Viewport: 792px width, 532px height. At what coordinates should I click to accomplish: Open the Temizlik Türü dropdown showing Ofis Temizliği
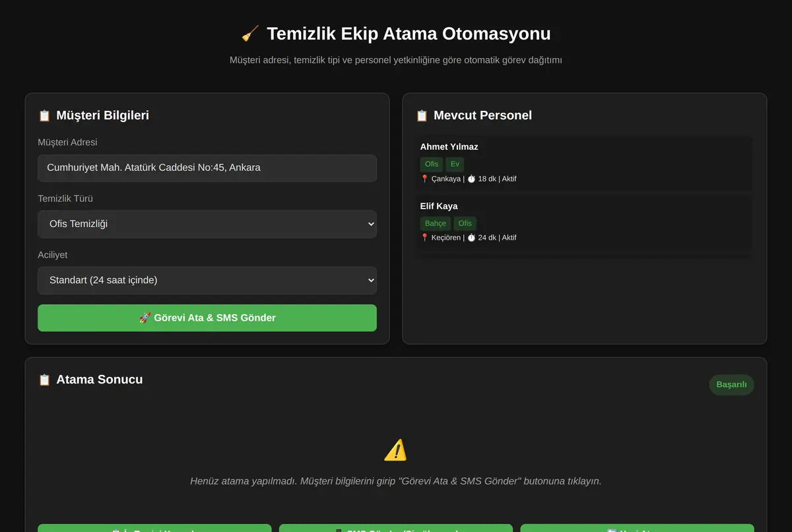(x=207, y=224)
